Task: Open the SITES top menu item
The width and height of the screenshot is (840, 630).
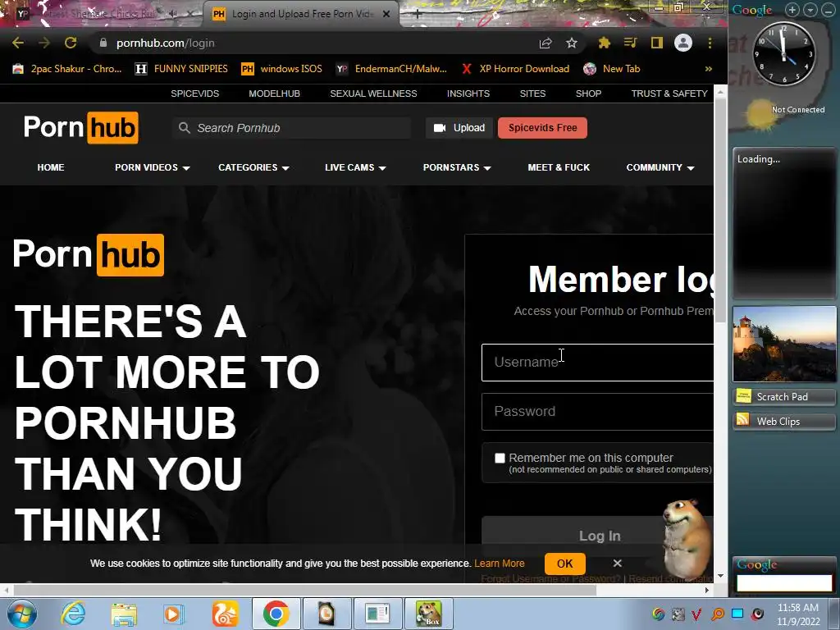Action: coord(532,94)
